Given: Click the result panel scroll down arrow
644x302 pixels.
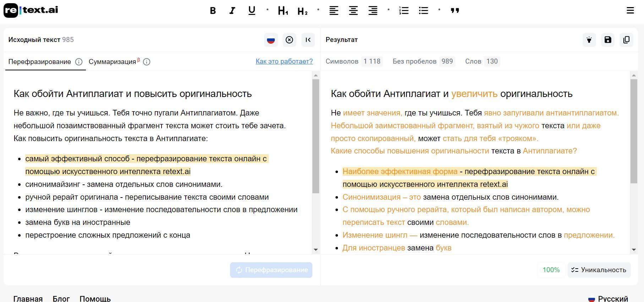Looking at the screenshot, I should (x=634, y=250).
